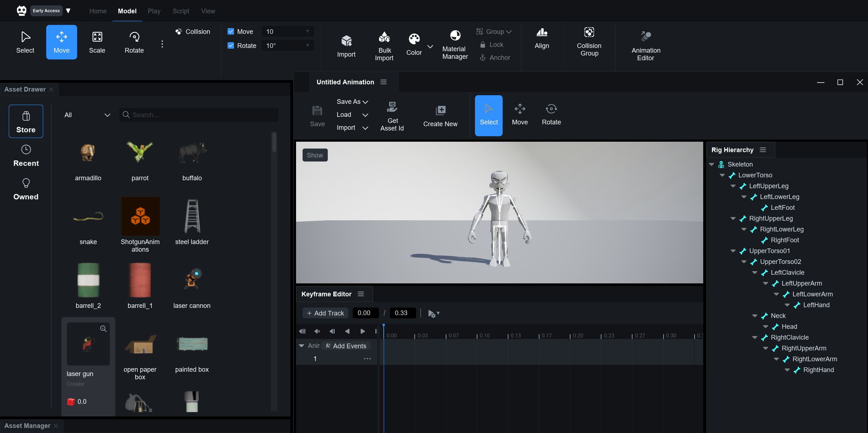Screen dimensions: 868x433
Task: Click the Add Track button
Action: point(325,313)
